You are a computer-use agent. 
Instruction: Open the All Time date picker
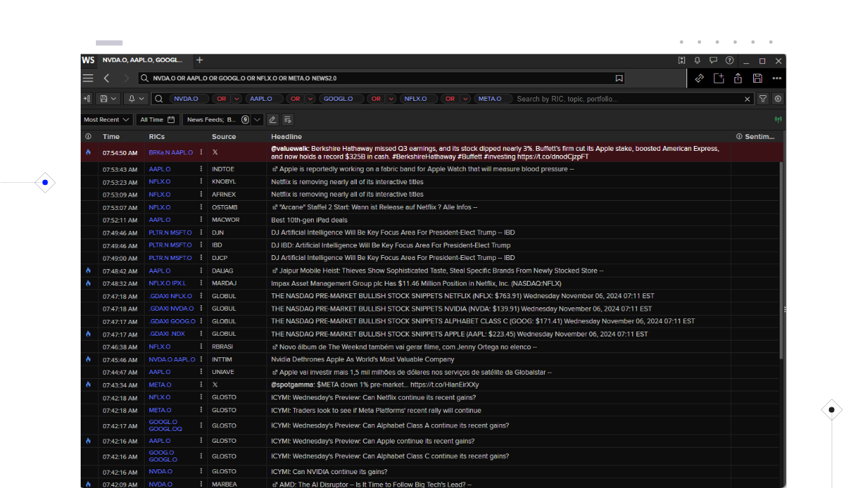(158, 120)
